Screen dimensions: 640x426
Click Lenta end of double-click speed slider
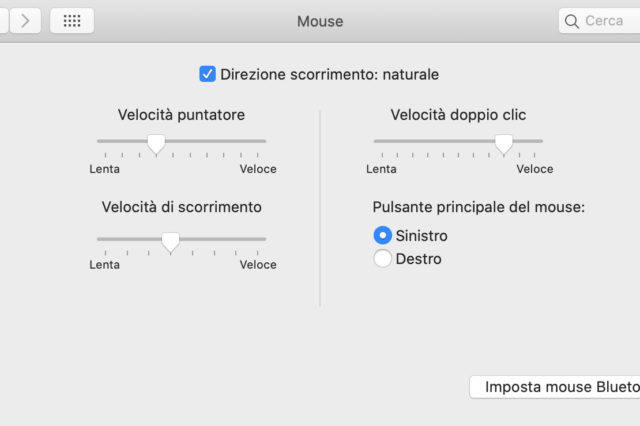(x=375, y=142)
